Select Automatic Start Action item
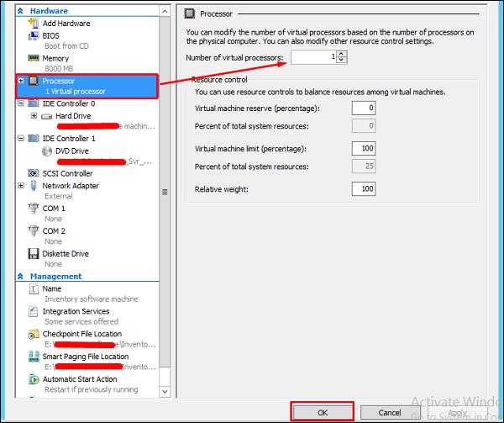 [x=80, y=379]
